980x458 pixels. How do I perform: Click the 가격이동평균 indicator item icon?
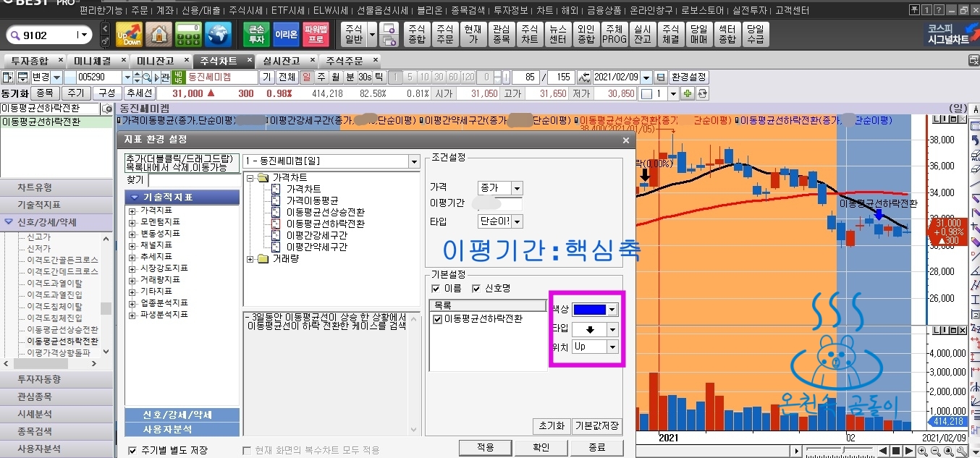pos(276,200)
